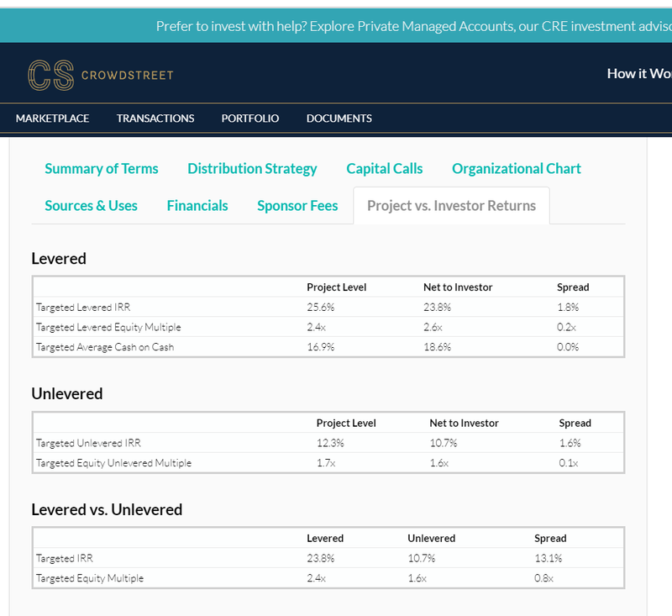672x616 pixels.
Task: Click 2.4x in the Targeted Levered Equity Multiple row
Action: pos(317,327)
